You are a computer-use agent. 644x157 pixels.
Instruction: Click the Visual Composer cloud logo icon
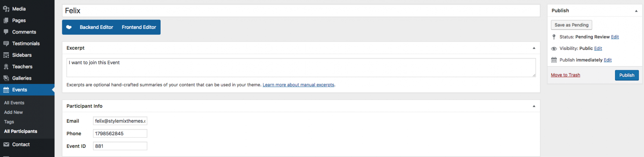69,27
